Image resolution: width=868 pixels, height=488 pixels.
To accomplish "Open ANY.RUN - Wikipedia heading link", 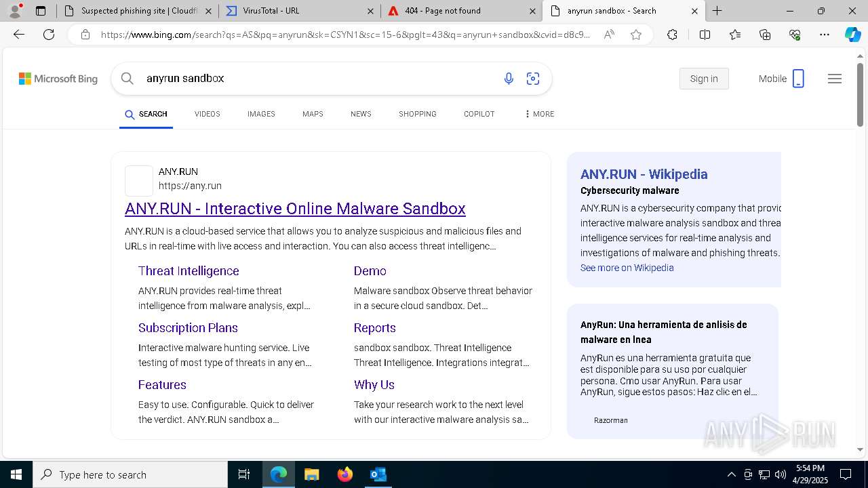I will (x=644, y=174).
